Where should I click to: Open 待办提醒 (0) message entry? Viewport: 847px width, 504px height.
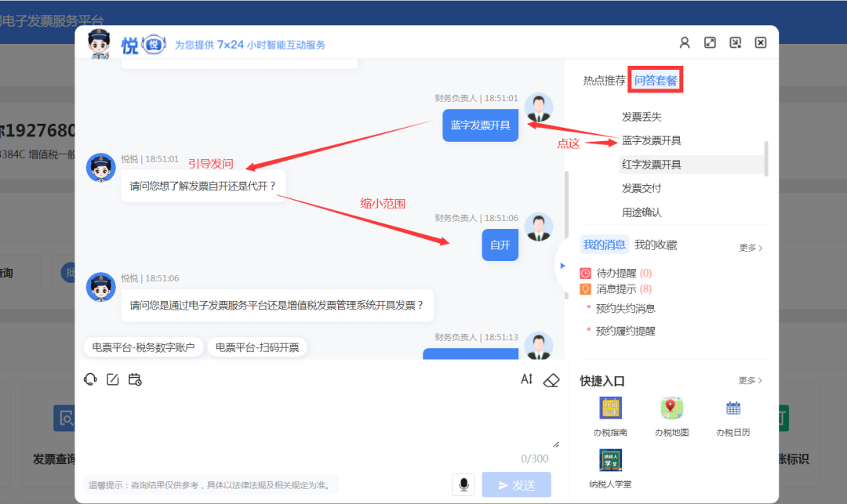[623, 274]
